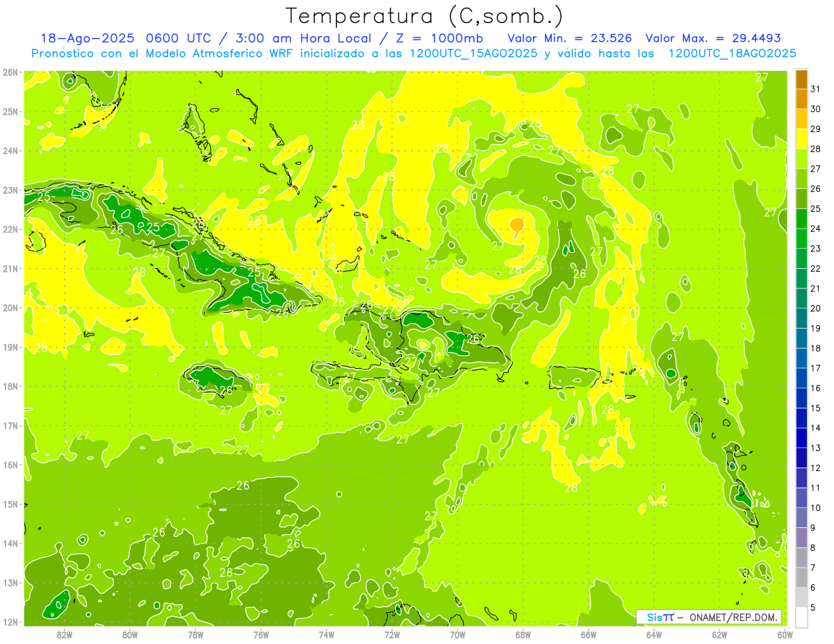Select the 68W longitude axis label

pos(523,634)
